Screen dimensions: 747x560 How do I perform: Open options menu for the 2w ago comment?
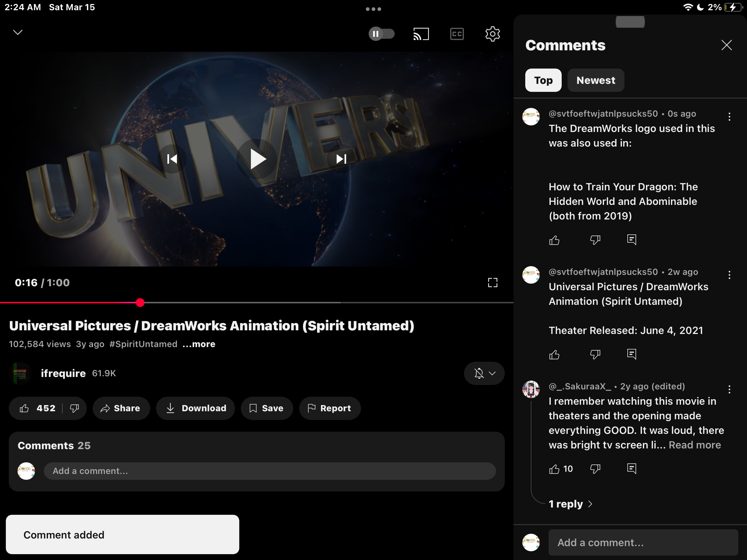click(729, 275)
